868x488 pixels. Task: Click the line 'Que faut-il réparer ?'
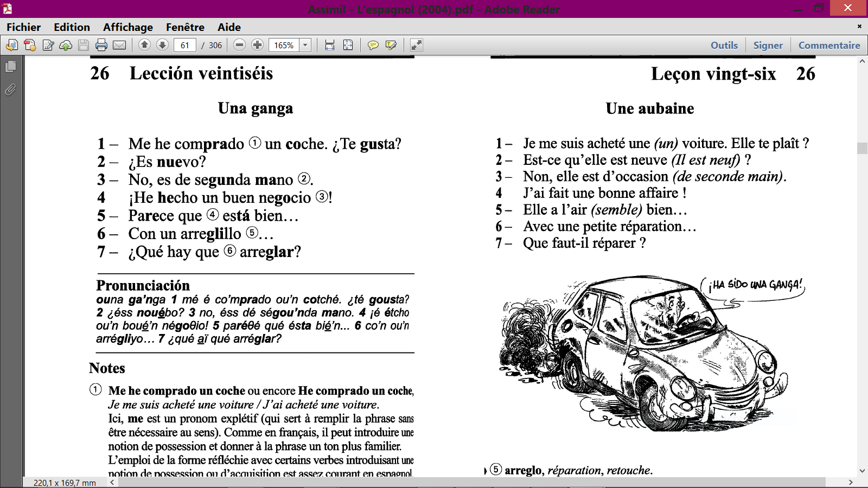coord(584,243)
